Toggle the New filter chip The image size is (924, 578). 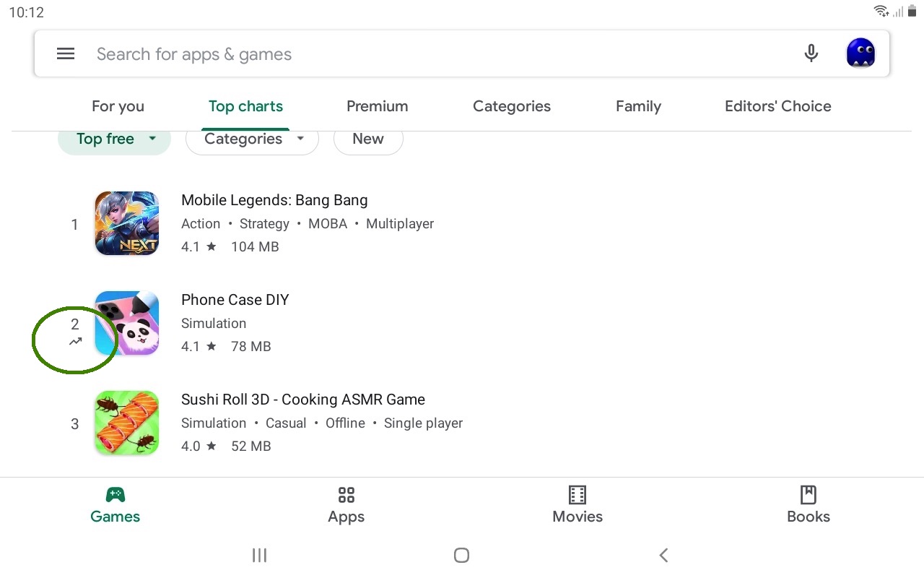[x=368, y=140]
